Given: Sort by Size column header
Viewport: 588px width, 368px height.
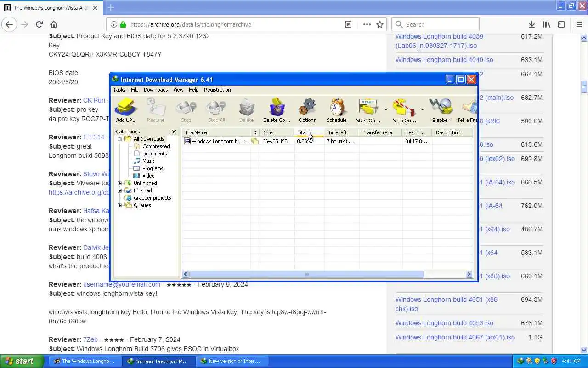Looking at the screenshot, I should point(277,132).
